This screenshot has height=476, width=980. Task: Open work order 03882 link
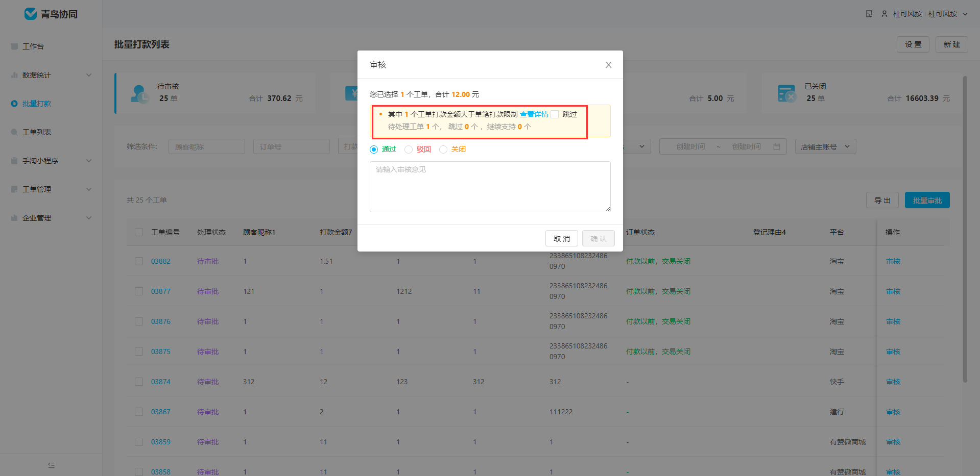click(x=161, y=261)
